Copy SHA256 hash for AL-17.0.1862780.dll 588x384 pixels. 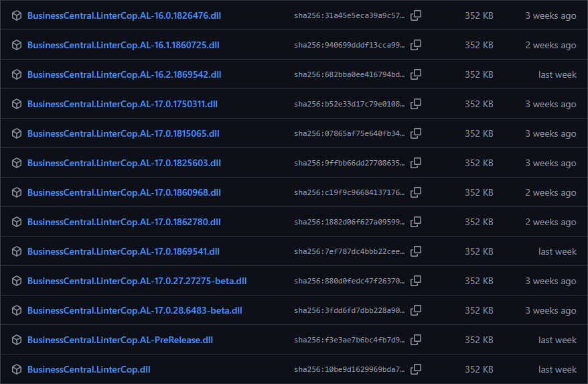(x=416, y=222)
